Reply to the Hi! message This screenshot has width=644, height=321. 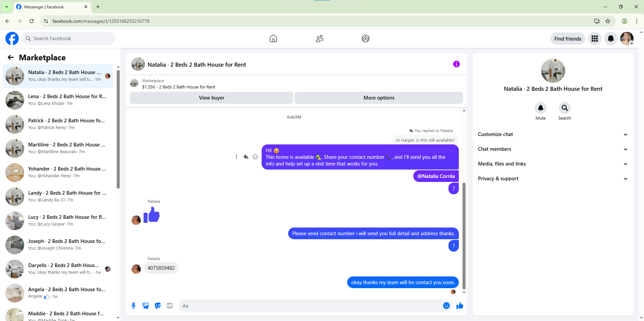(246, 157)
